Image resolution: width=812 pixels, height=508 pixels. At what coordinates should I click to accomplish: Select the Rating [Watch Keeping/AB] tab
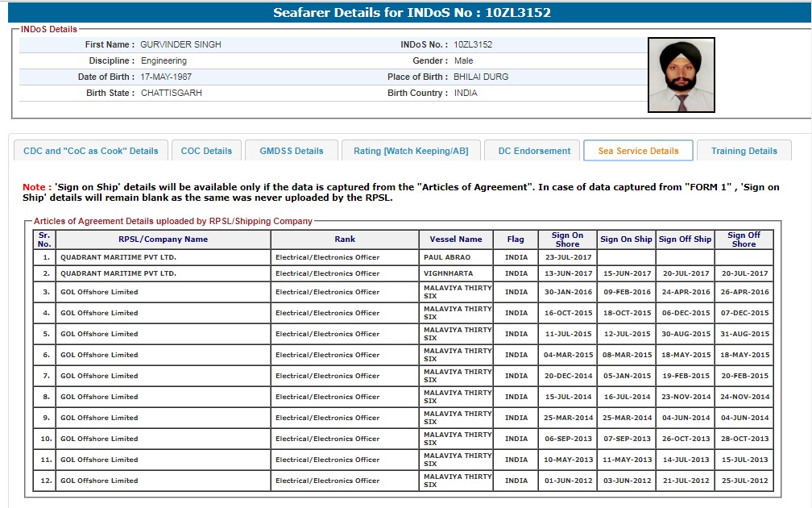click(411, 151)
